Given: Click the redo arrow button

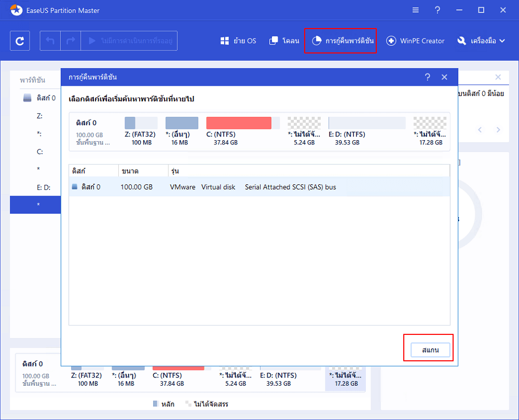Looking at the screenshot, I should 71,40.
